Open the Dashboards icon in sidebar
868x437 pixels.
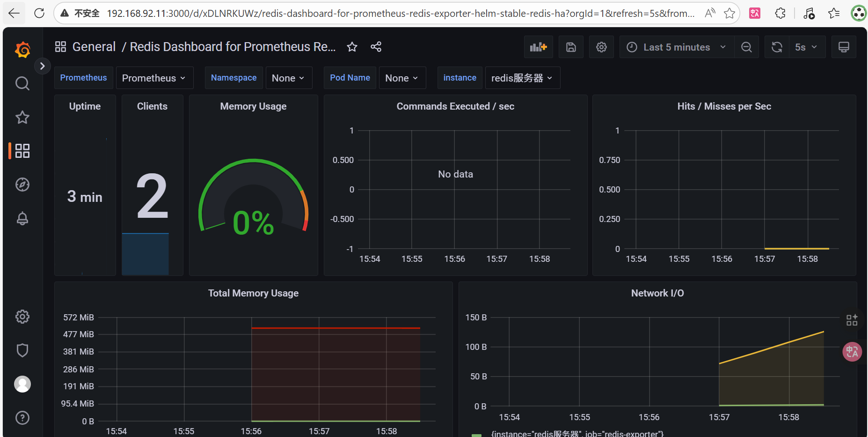click(x=22, y=151)
